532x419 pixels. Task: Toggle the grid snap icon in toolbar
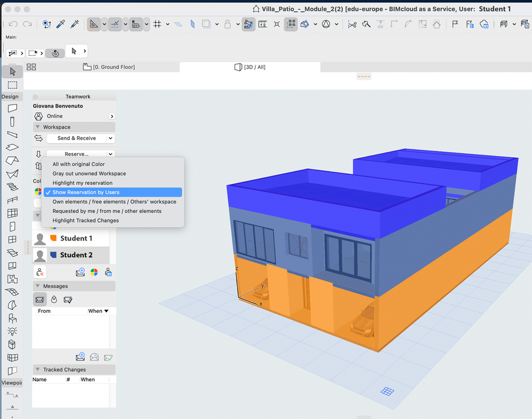pos(157,24)
